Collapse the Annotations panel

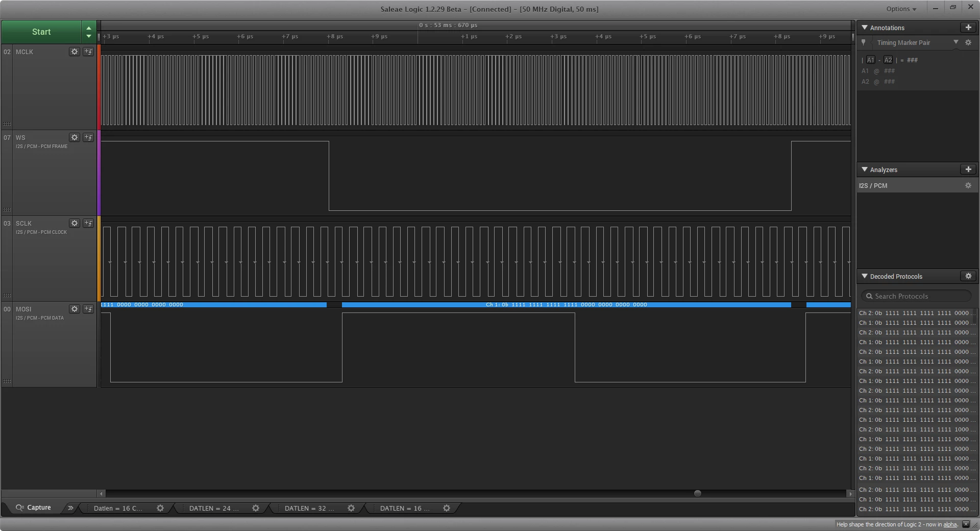(865, 28)
